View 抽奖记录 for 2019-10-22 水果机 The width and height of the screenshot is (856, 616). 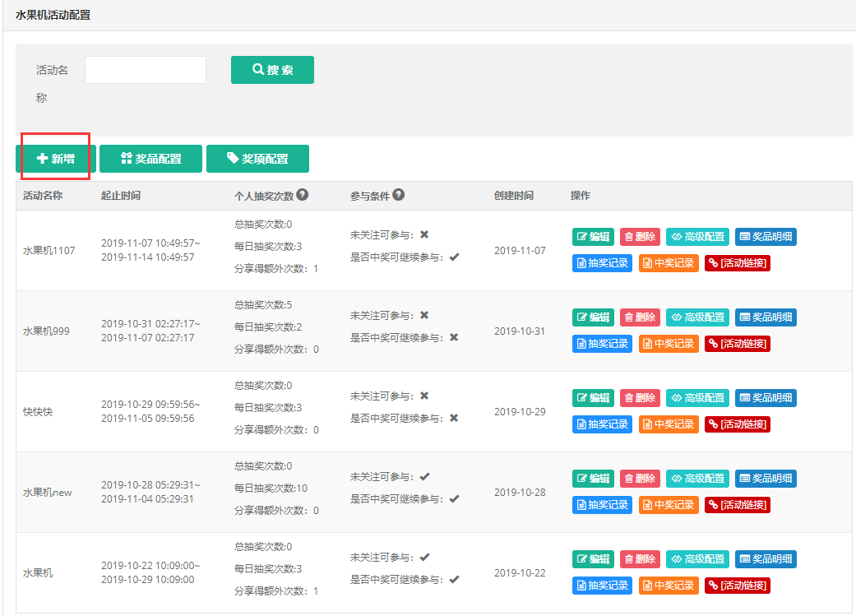pyautogui.click(x=602, y=586)
